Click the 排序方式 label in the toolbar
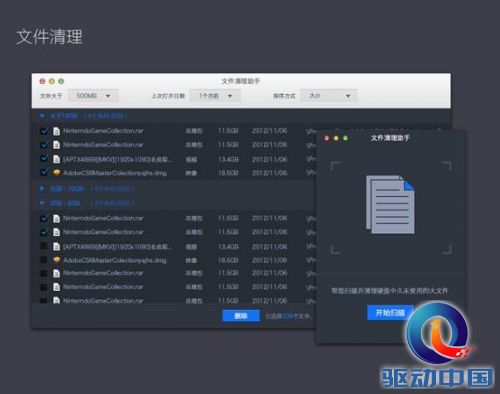 284,96
